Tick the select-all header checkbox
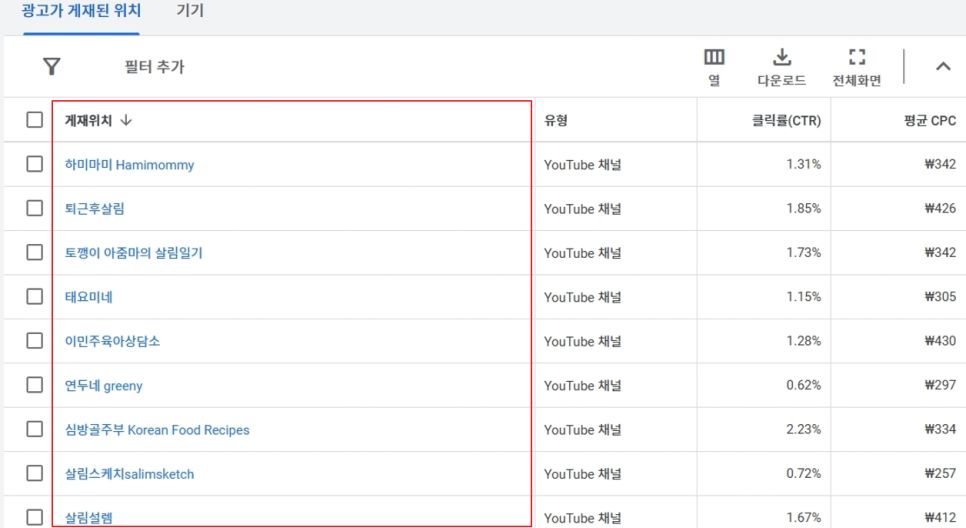The height and width of the screenshot is (528, 966). point(34,120)
